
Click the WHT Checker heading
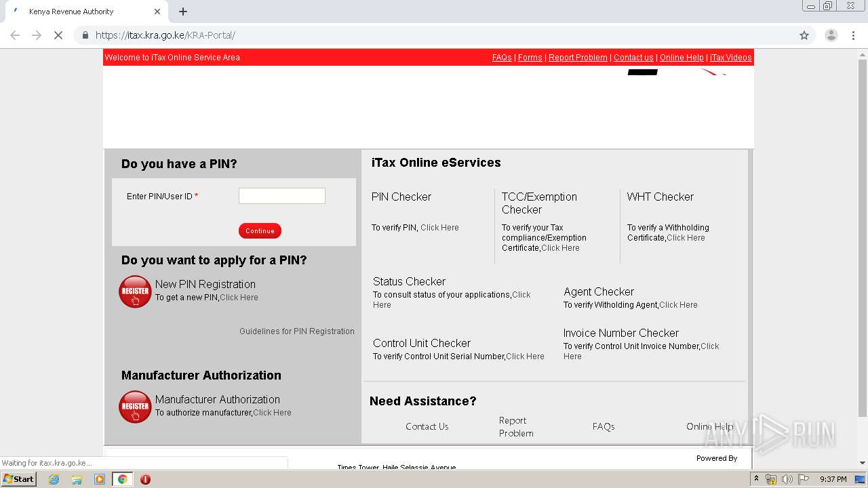click(660, 197)
